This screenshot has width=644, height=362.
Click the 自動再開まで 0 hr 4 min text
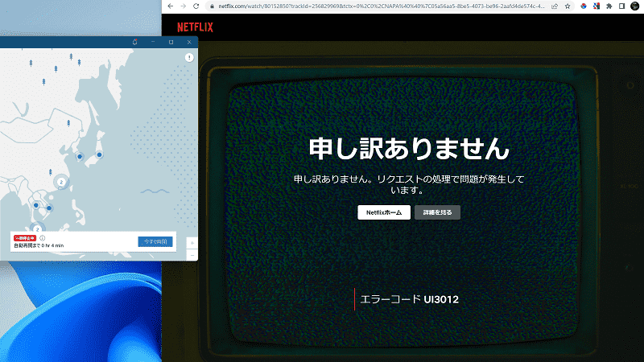click(39, 245)
